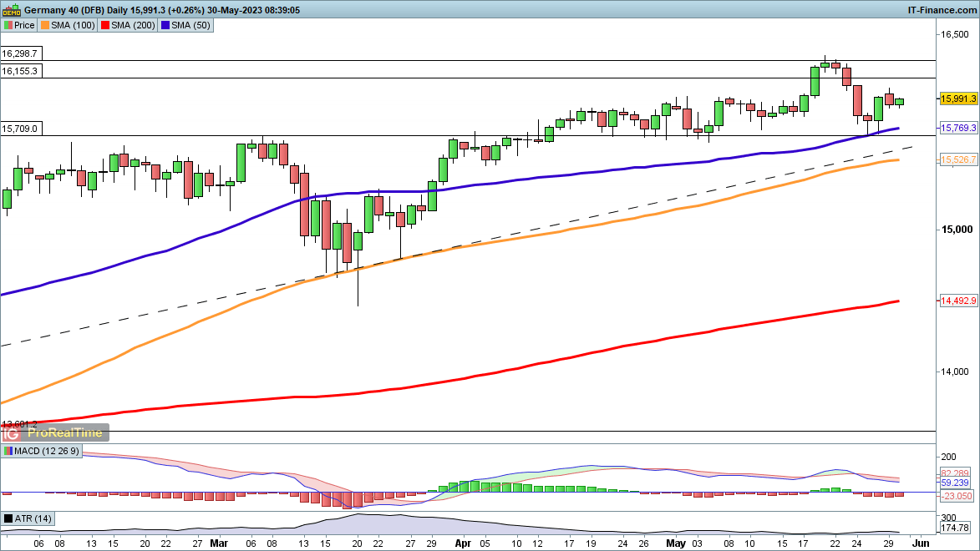Click the 14,492.9 SMA 200 value tag
This screenshot has height=551, width=980.
click(957, 301)
